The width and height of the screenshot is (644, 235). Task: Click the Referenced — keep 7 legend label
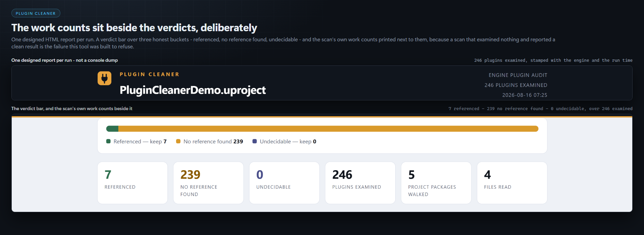click(140, 141)
